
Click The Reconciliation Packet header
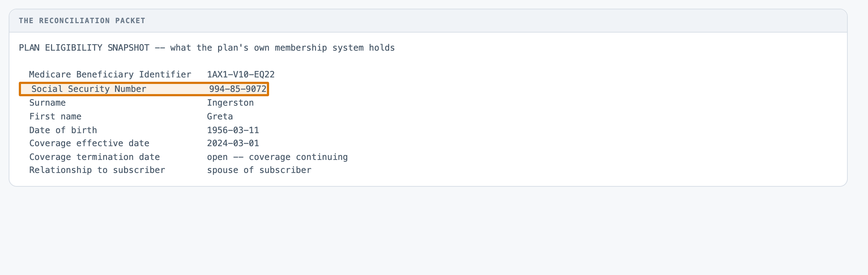pyautogui.click(x=82, y=21)
